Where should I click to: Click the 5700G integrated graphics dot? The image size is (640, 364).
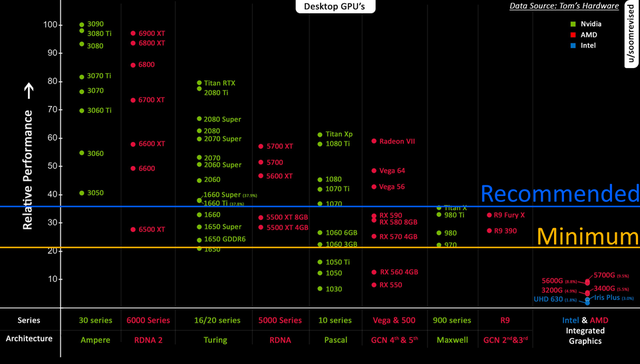click(x=587, y=282)
